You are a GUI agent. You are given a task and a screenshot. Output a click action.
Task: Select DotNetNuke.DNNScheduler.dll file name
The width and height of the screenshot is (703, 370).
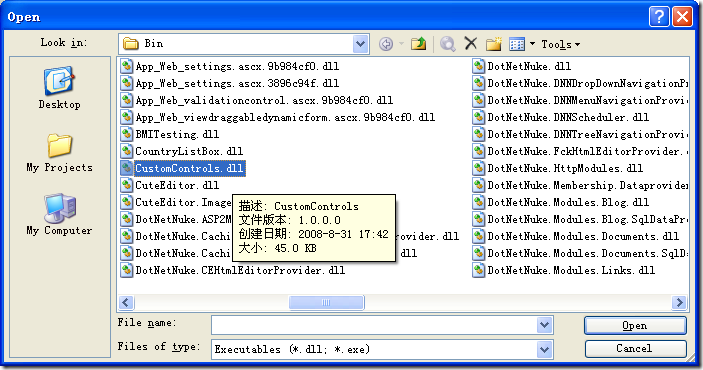tap(568, 118)
